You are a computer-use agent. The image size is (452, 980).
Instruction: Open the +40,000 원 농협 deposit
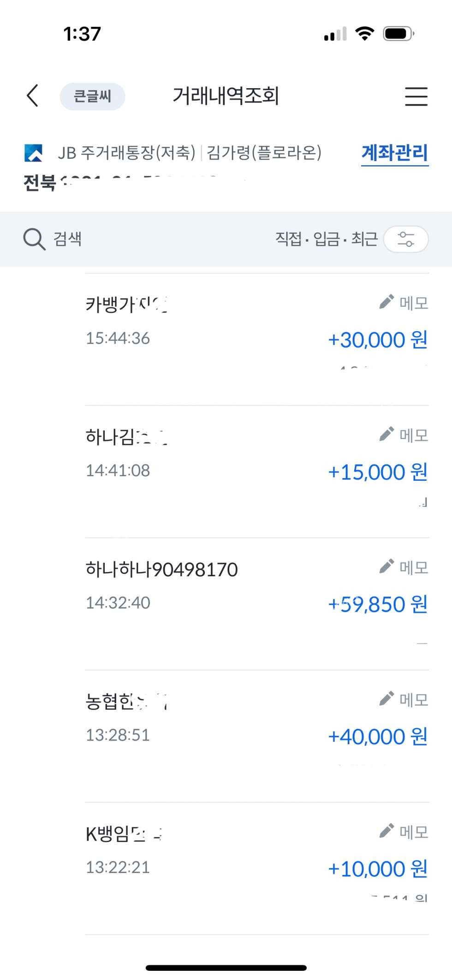click(x=377, y=737)
